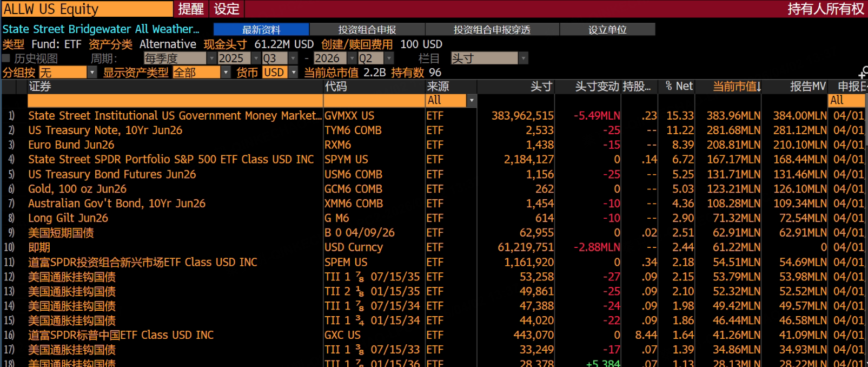Click ticker RXM6
Viewport: 868px width, 367px height.
point(337,145)
